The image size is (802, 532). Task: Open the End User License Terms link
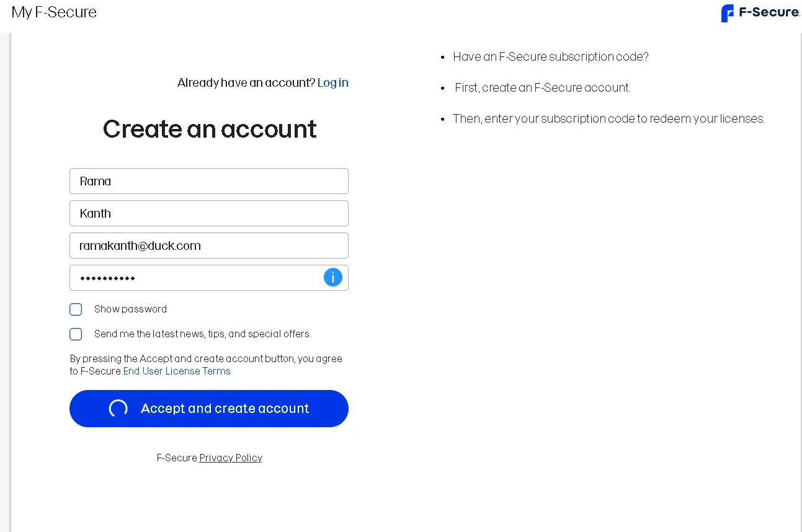177,371
